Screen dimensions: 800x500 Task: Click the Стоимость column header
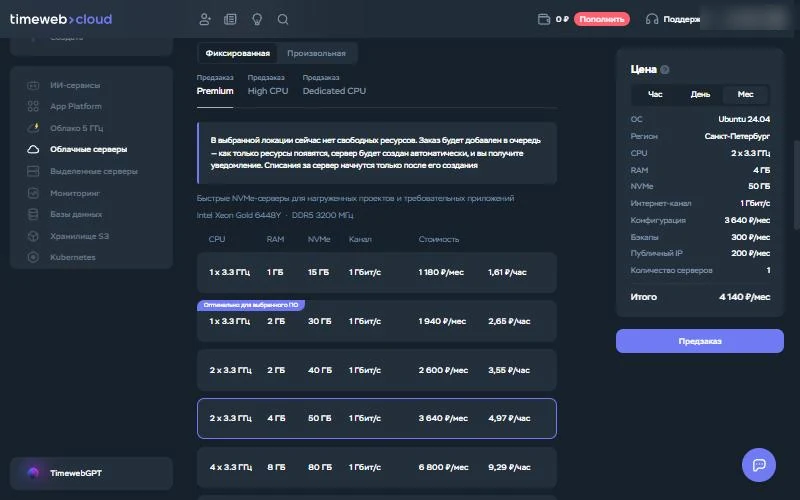(x=439, y=239)
